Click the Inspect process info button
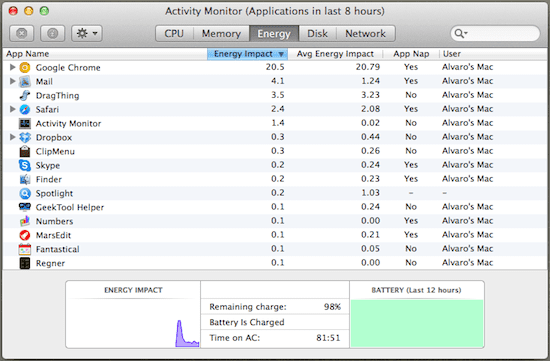This screenshot has width=550, height=361. [53, 34]
